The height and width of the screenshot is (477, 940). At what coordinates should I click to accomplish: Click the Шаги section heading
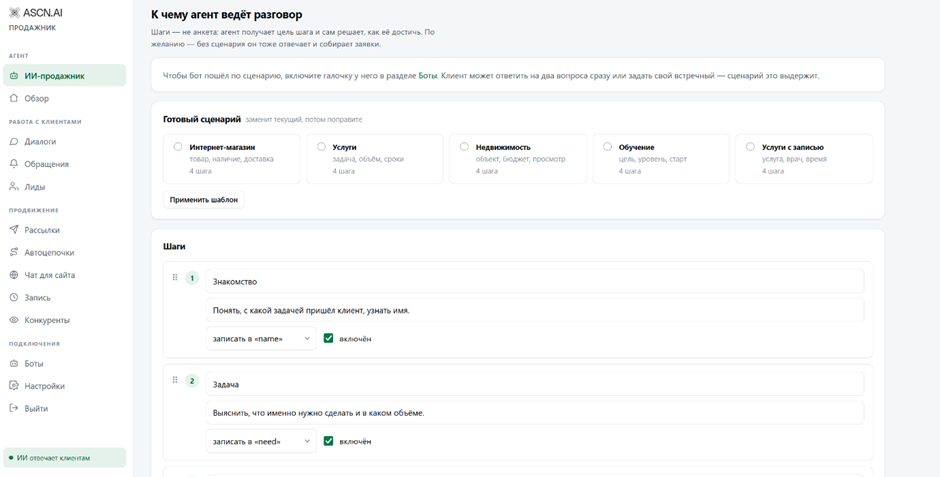pyautogui.click(x=174, y=246)
